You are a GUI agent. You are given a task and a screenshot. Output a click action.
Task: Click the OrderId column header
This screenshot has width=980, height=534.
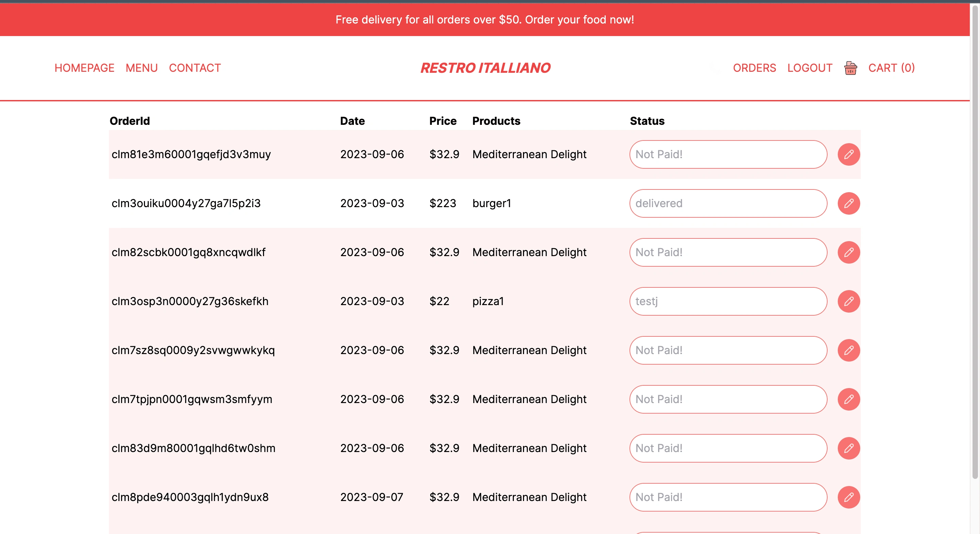coord(130,121)
